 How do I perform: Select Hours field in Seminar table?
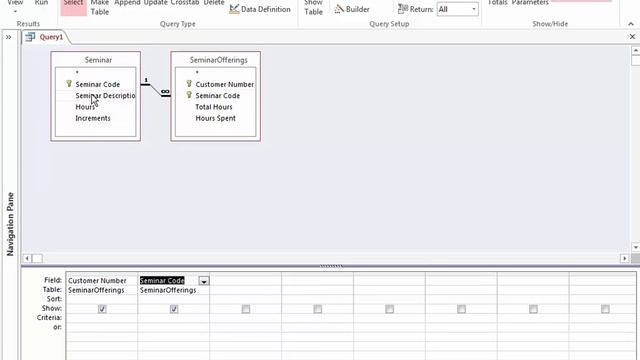coord(85,107)
